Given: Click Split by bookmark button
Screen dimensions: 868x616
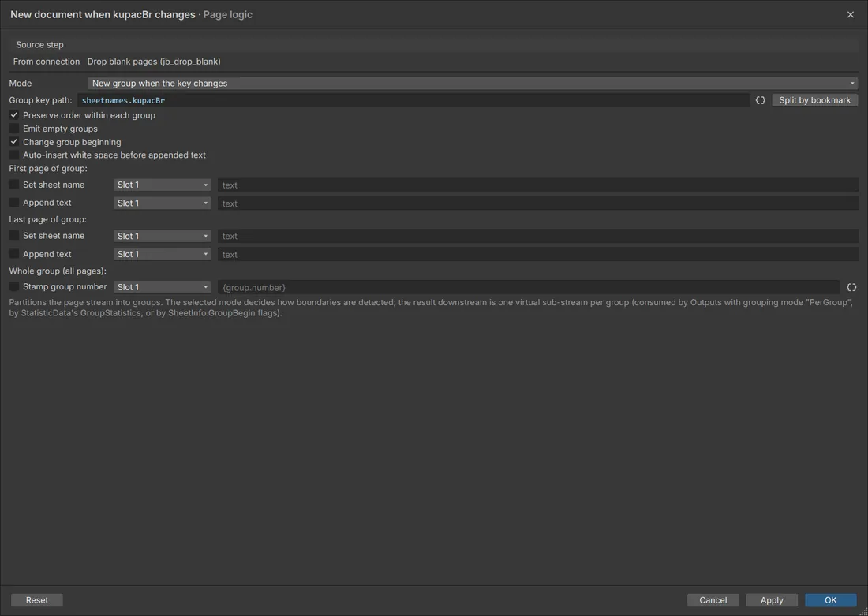Looking at the screenshot, I should [x=815, y=100].
